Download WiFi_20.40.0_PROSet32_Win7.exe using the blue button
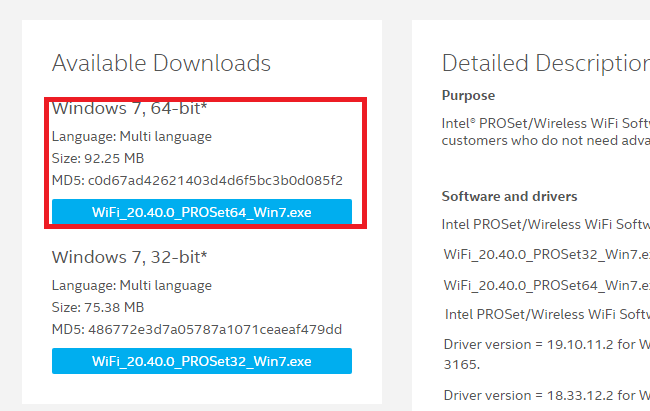This screenshot has width=650, height=411. 202,360
